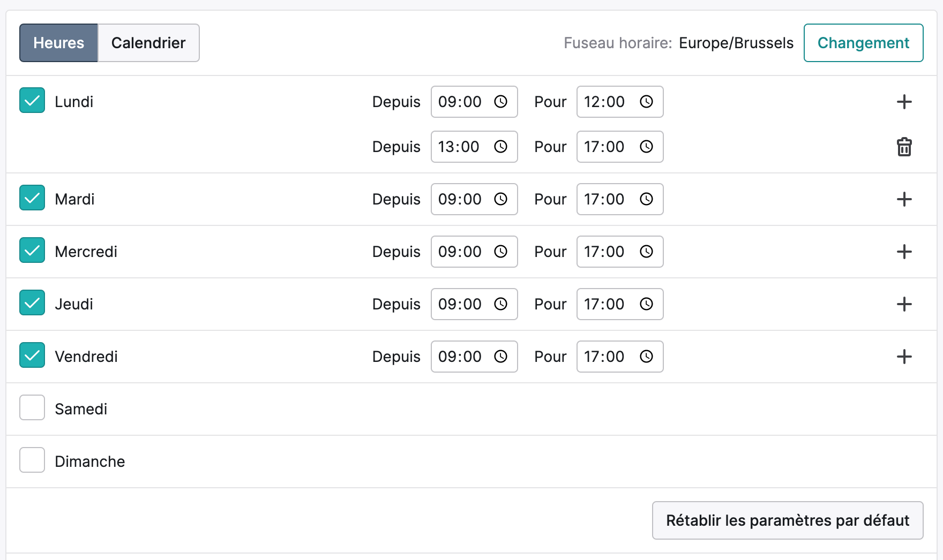
Task: Open clock picker for Lundi 09:00 start
Action: coord(500,102)
